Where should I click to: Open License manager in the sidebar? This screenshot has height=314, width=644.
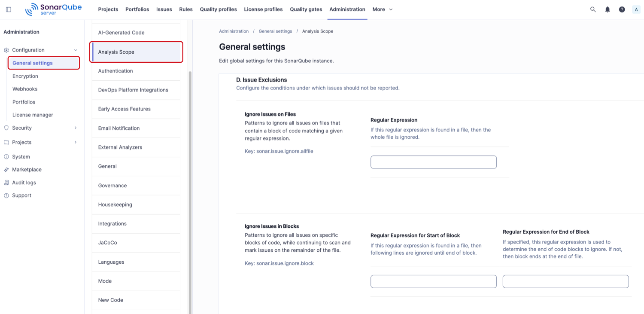pyautogui.click(x=33, y=115)
